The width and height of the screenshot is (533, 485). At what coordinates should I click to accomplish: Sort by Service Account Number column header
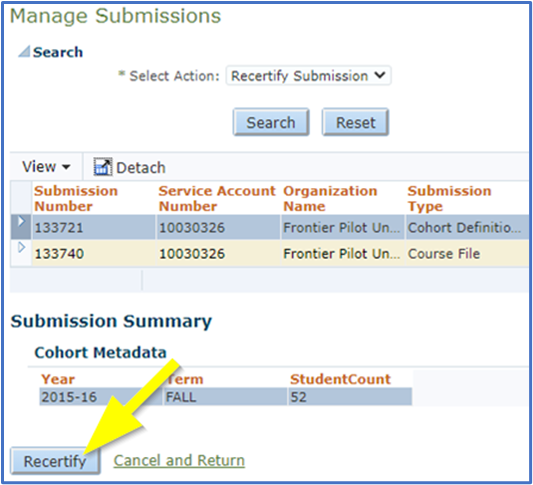[217, 198]
